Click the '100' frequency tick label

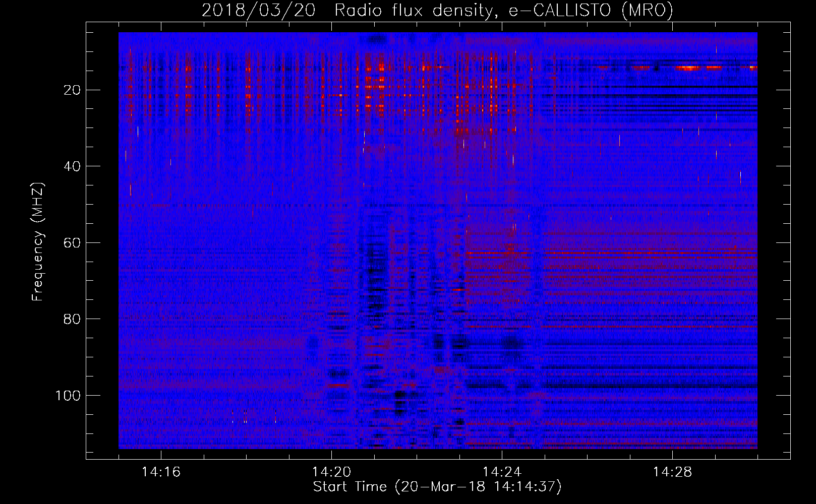pyautogui.click(x=68, y=396)
